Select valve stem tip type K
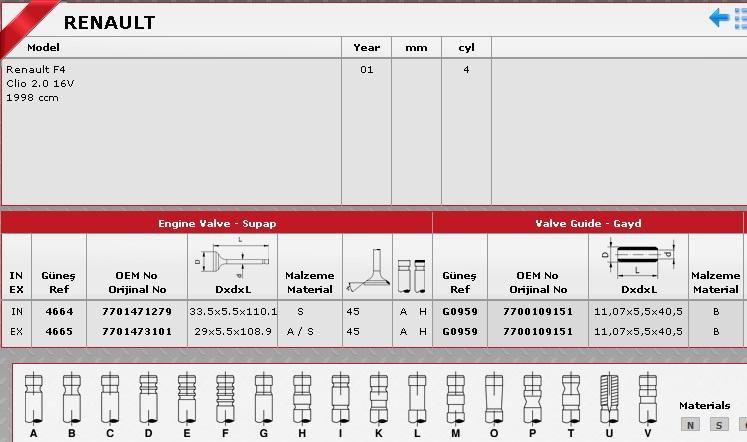The width and height of the screenshot is (747, 442). (x=379, y=405)
